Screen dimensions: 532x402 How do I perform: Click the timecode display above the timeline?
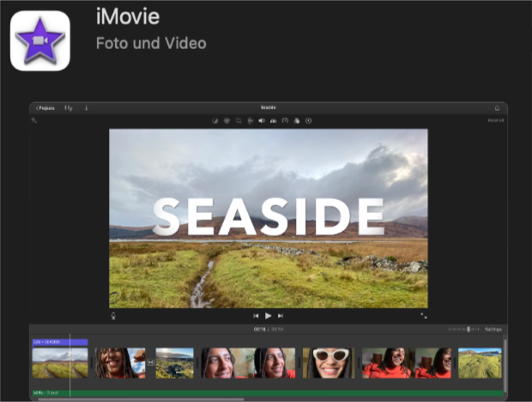269,329
